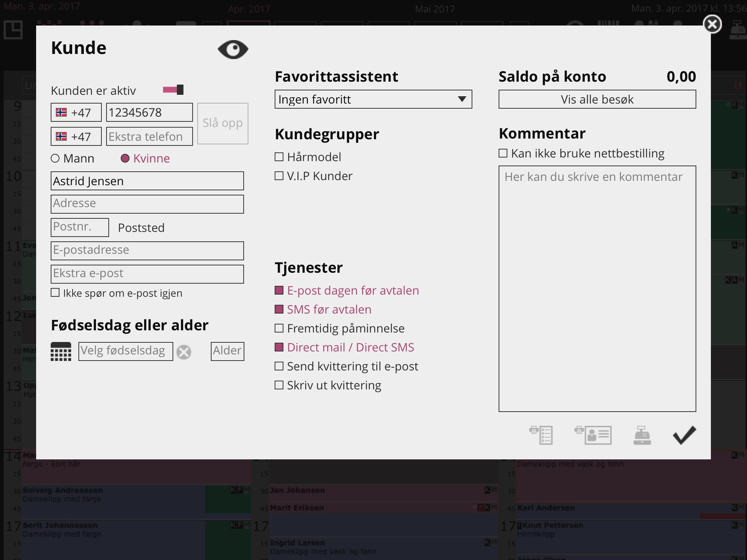
Task: Click the Ekstra e-post field
Action: [147, 274]
